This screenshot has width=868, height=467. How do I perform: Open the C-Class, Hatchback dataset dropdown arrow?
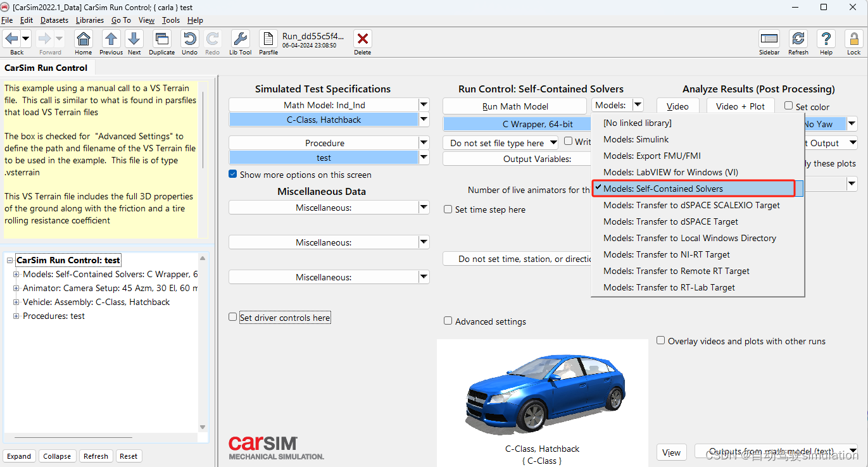click(424, 120)
